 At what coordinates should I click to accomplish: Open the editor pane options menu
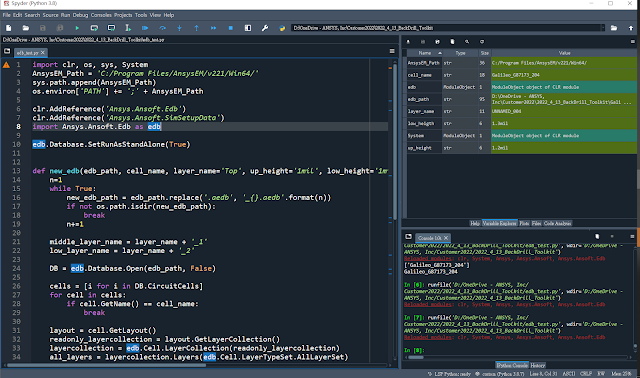pyautogui.click(x=392, y=51)
